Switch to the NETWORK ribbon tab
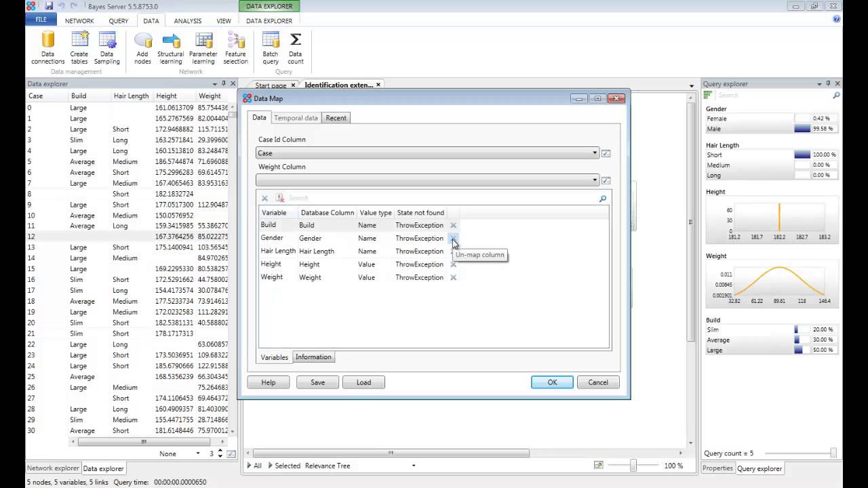Viewport: 868px width, 488px height. 79,21
